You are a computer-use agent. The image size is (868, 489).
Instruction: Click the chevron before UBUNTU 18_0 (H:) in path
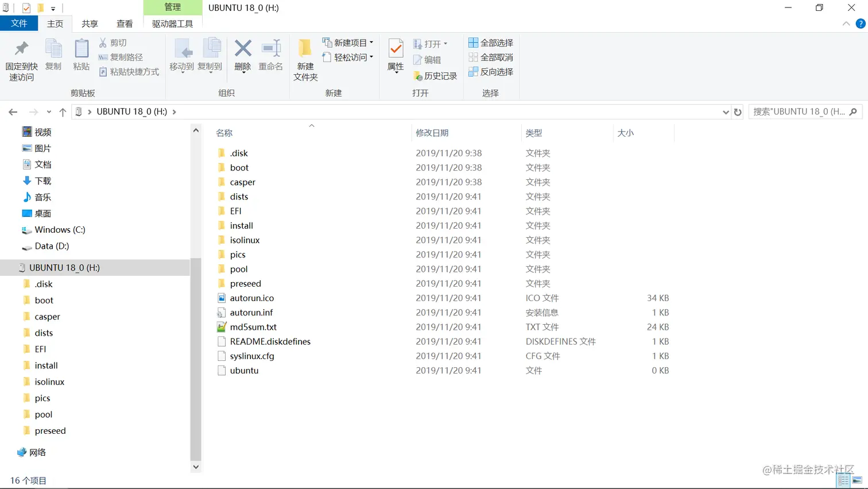(90, 112)
